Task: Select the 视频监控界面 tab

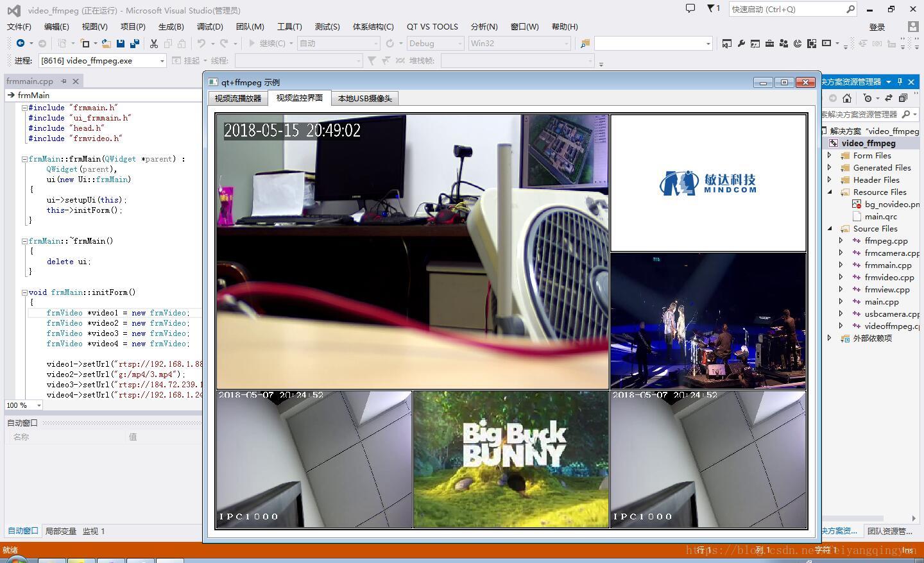Action: click(x=300, y=97)
